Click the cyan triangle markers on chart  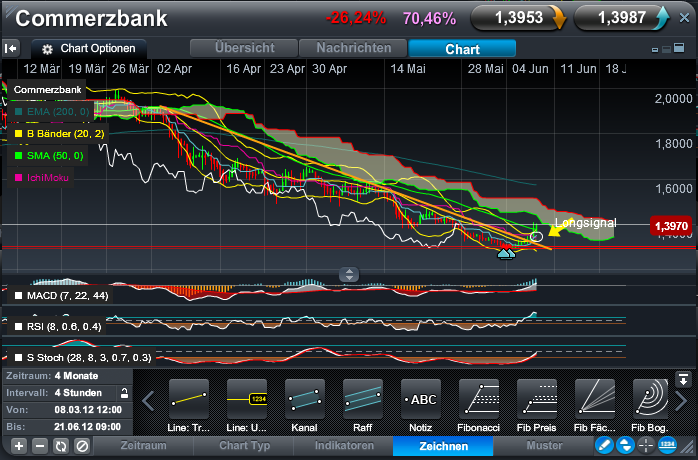506,254
